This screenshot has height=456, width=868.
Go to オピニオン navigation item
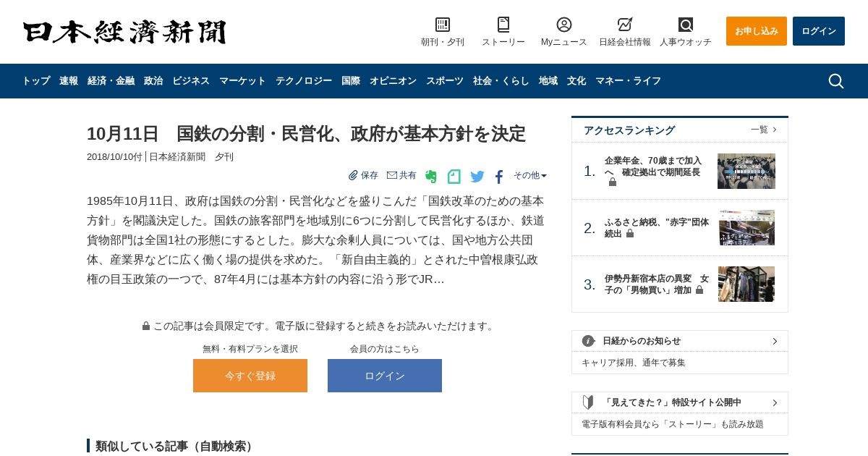393,81
